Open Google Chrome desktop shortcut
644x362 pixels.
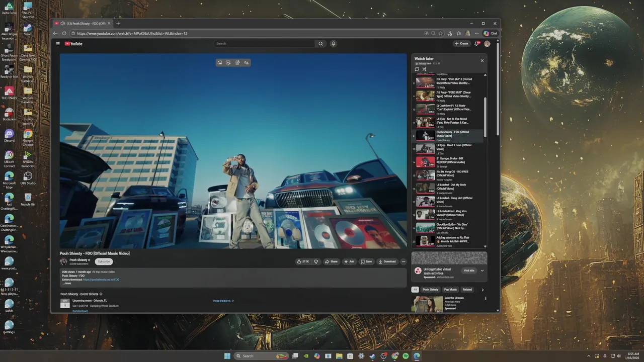point(28,137)
